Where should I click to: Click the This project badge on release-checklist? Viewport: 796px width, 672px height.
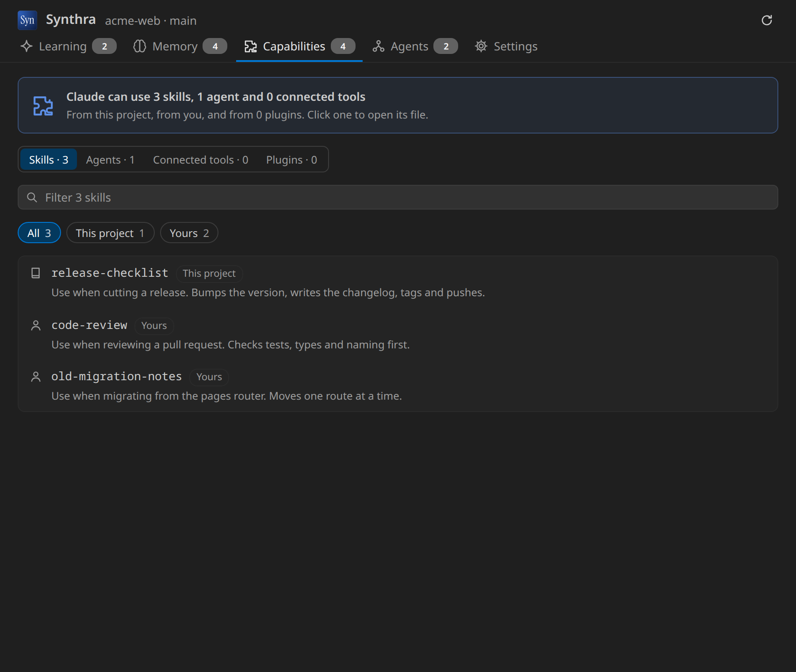click(x=209, y=274)
